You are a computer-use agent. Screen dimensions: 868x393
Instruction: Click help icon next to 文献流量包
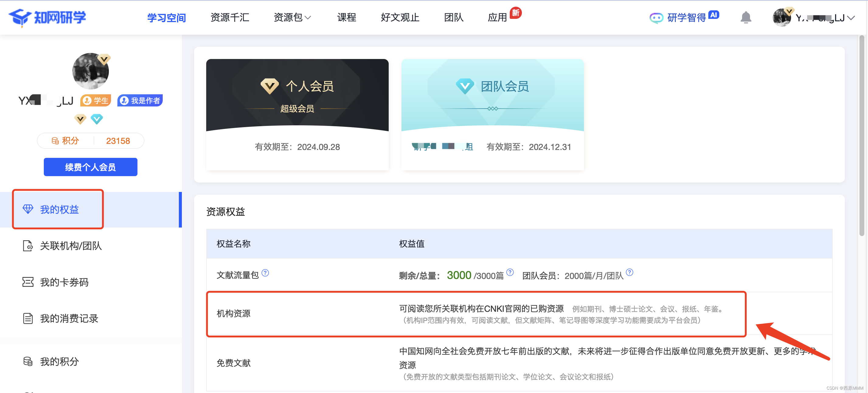[x=265, y=273]
